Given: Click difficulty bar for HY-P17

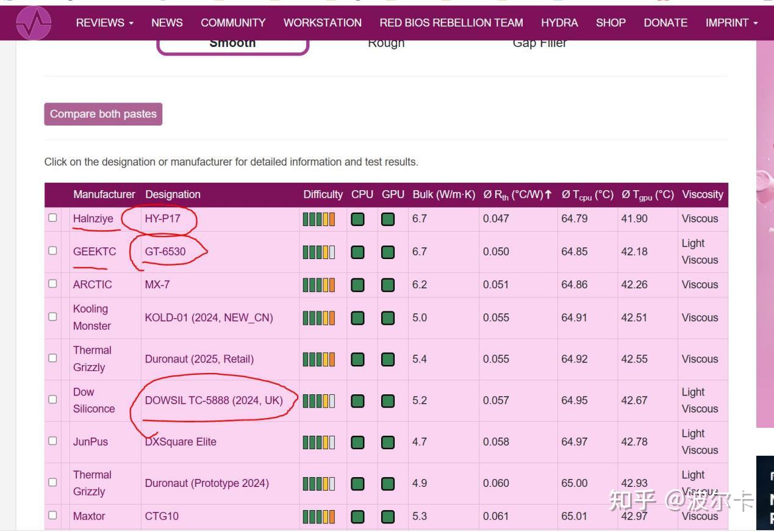Looking at the screenshot, I should coord(319,219).
